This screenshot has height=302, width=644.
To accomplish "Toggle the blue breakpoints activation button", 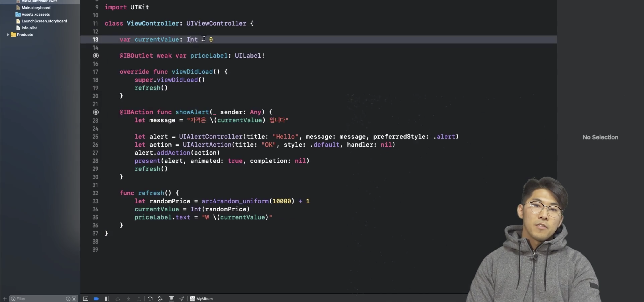I will [96, 298].
